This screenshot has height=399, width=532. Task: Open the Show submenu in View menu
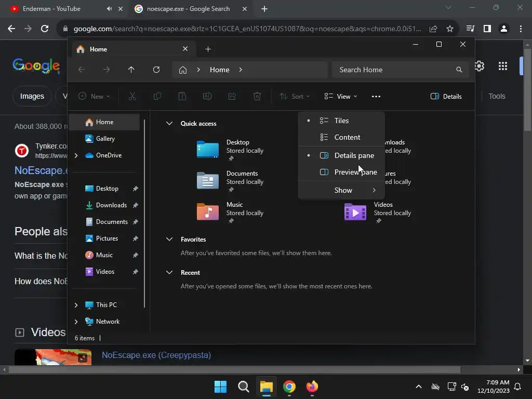[341, 190]
